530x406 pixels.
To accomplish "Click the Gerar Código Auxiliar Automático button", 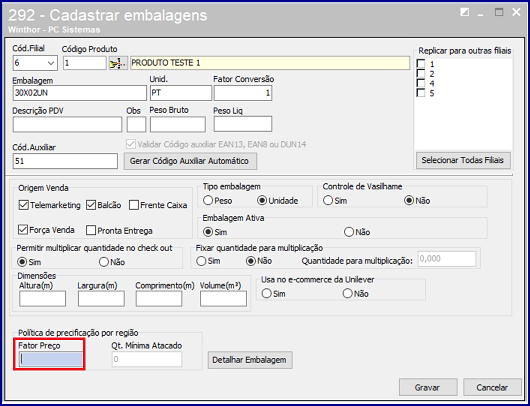I will point(190,161).
